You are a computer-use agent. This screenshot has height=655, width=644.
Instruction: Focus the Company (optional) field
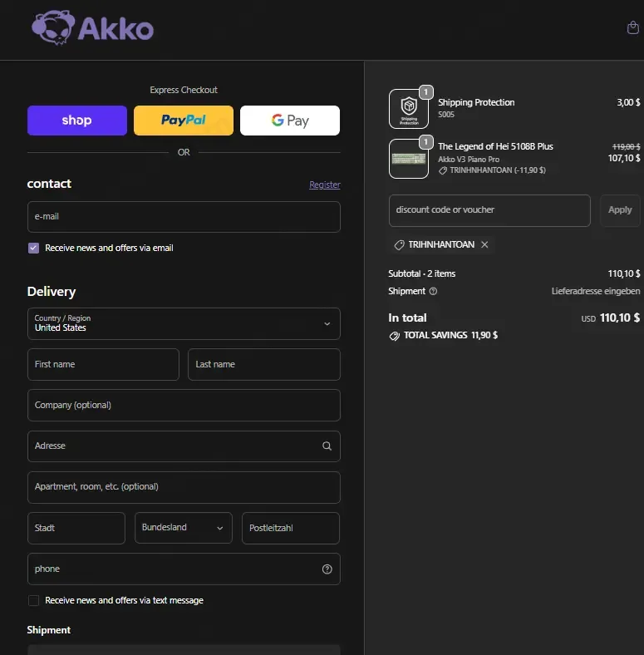pyautogui.click(x=184, y=405)
